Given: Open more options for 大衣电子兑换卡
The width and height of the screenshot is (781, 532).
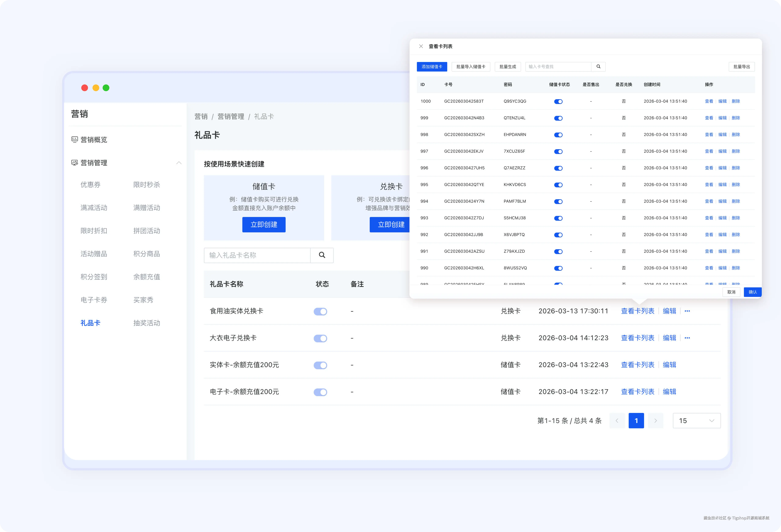Looking at the screenshot, I should click(687, 338).
